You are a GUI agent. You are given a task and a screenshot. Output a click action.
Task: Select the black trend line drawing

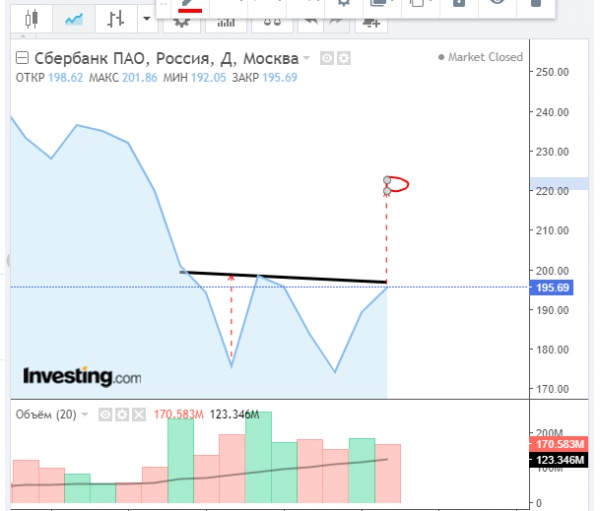point(283,277)
